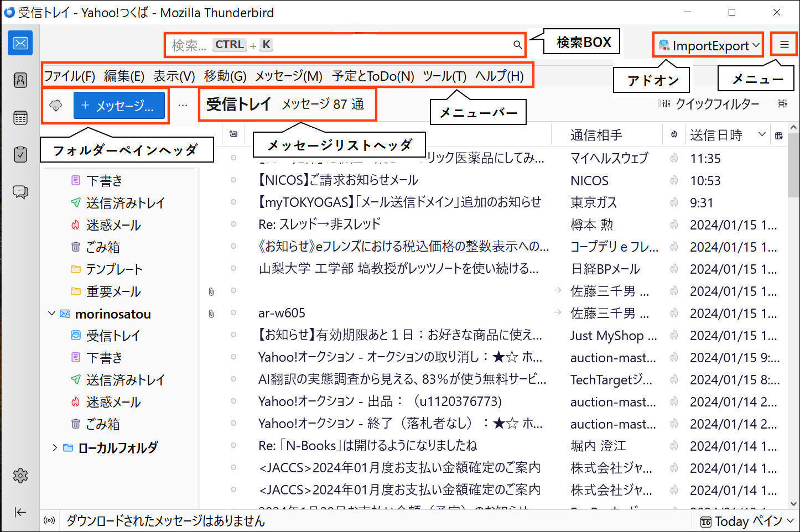
Task: Open the hamburger application menu
Action: click(784, 45)
